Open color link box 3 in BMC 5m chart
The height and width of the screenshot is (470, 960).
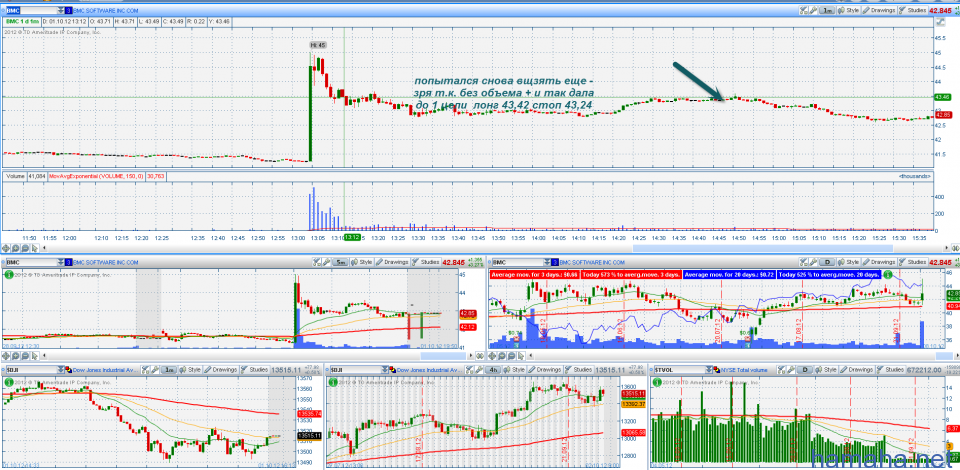(69, 262)
